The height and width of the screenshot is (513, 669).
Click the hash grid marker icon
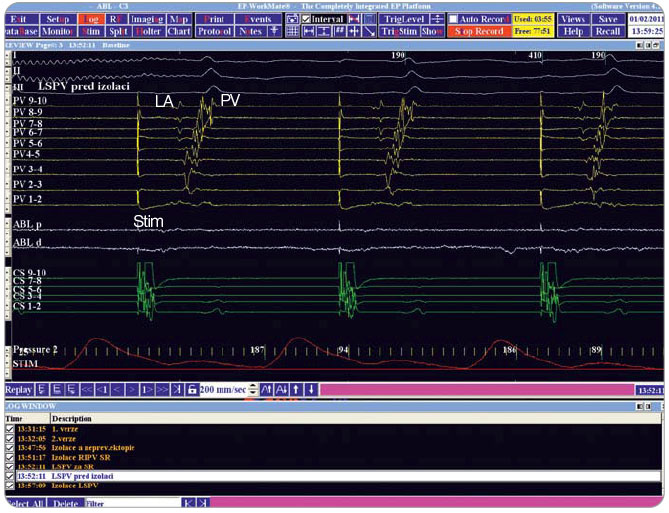pos(339,31)
